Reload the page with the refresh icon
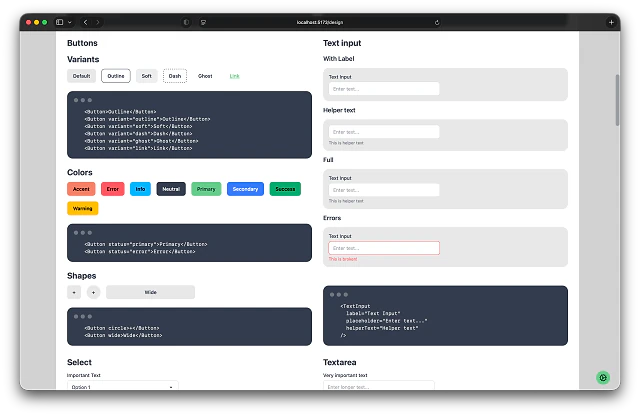The image size is (640, 416). click(437, 22)
